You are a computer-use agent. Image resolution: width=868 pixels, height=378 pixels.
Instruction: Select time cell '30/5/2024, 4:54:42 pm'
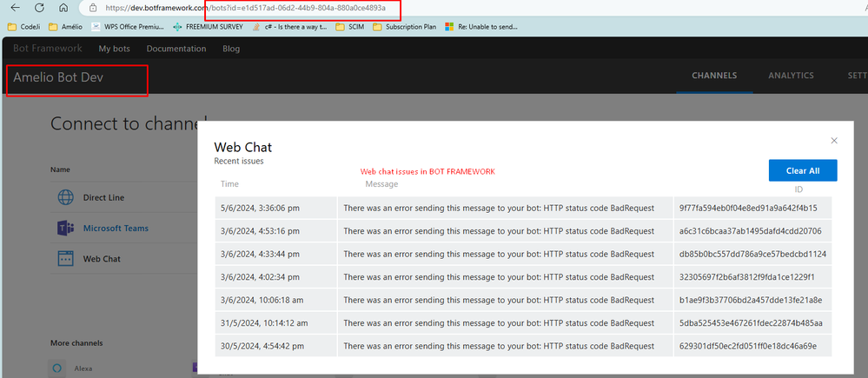click(x=275, y=346)
